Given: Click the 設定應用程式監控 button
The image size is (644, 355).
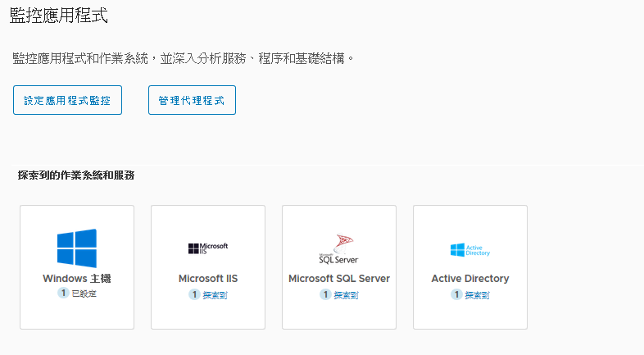Looking at the screenshot, I should [67, 100].
